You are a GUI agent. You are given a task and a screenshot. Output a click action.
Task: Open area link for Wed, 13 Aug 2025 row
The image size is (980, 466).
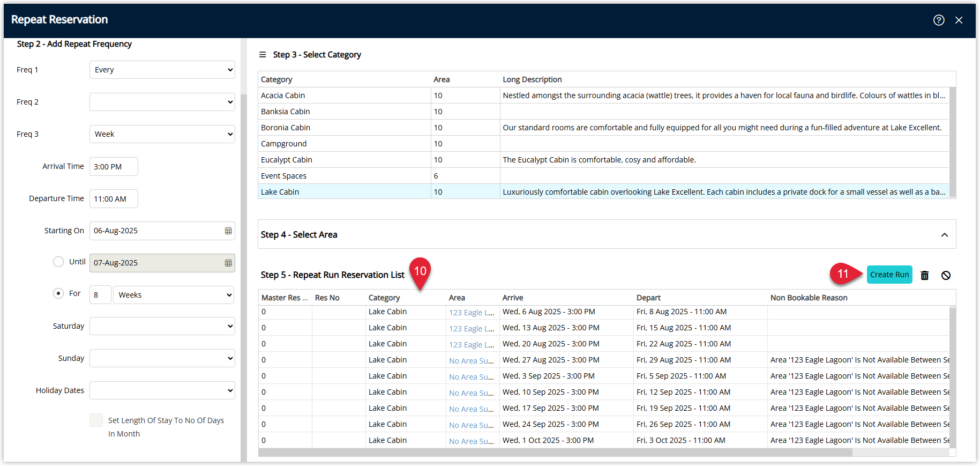[x=472, y=328]
